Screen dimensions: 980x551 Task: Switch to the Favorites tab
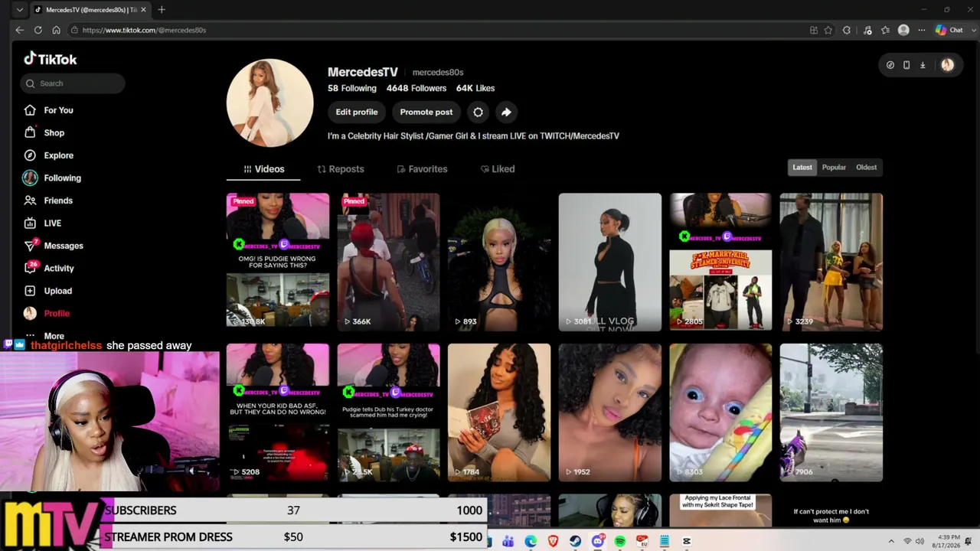pyautogui.click(x=422, y=169)
